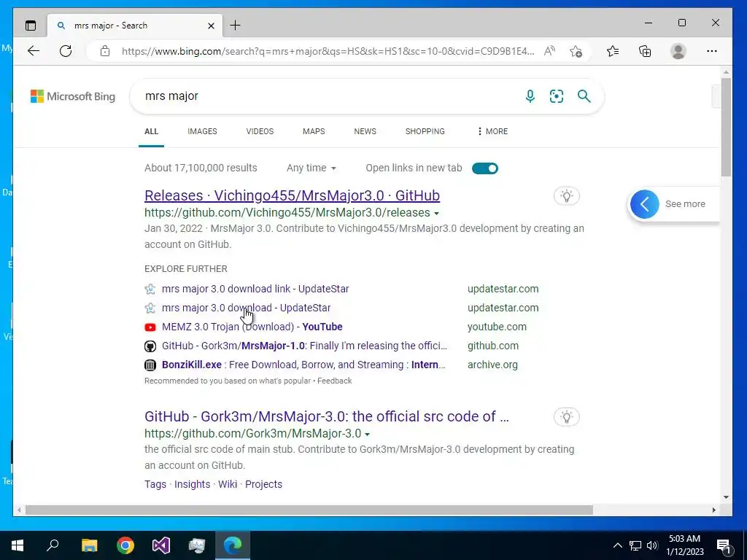Viewport: 747px width, 560px height.
Task: Open the browser profile icon
Action: (x=678, y=51)
